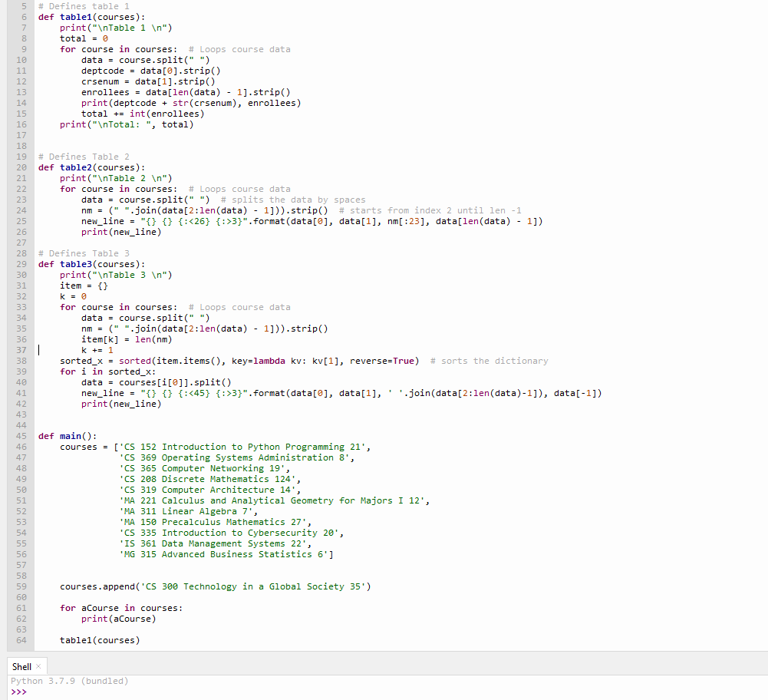Click the total variable on line 8

[x=71, y=38]
